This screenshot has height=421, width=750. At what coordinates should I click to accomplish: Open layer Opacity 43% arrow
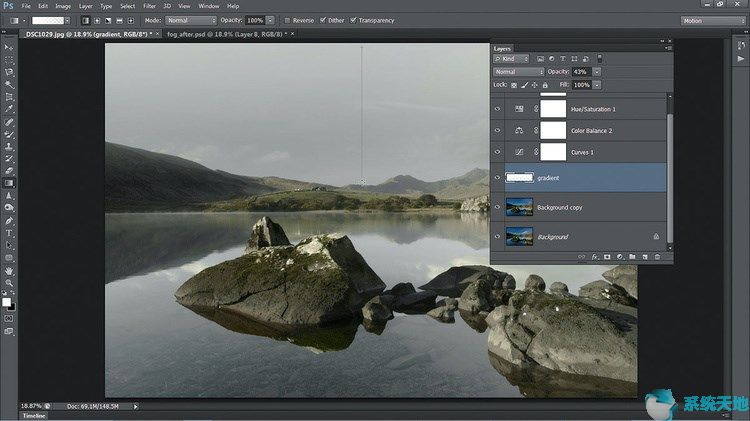point(597,72)
